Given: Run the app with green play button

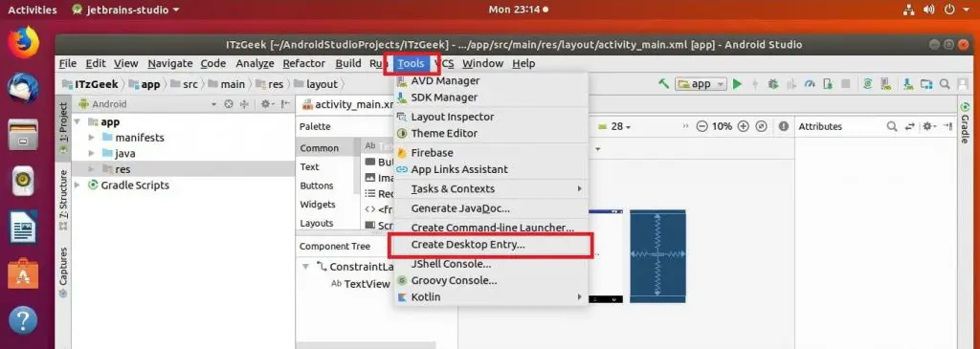Looking at the screenshot, I should click(x=737, y=83).
